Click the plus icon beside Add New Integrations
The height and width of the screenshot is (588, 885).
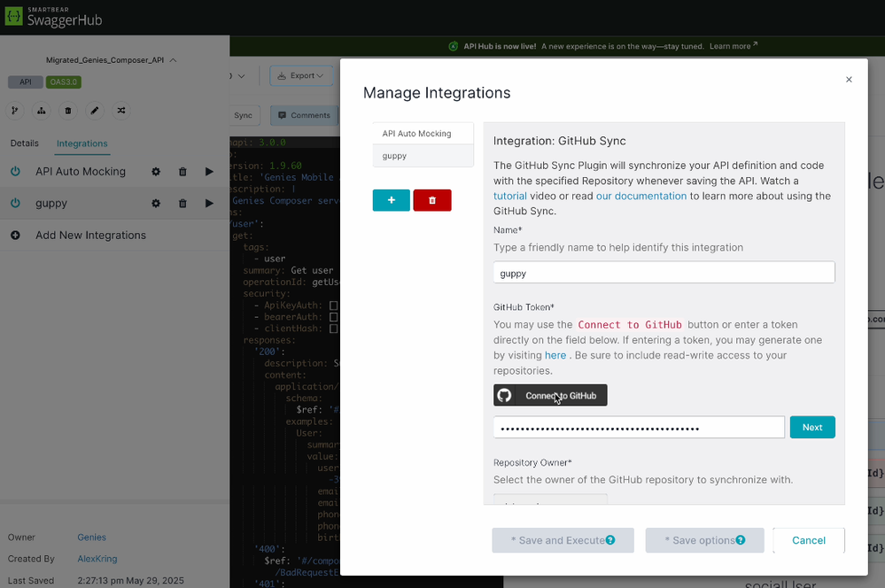pyautogui.click(x=15, y=236)
